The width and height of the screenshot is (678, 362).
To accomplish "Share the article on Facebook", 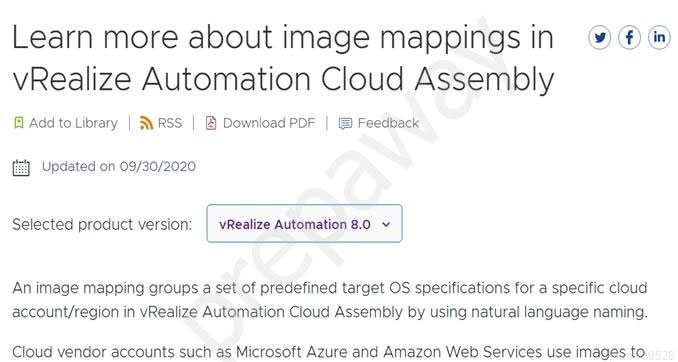I will coord(629,38).
